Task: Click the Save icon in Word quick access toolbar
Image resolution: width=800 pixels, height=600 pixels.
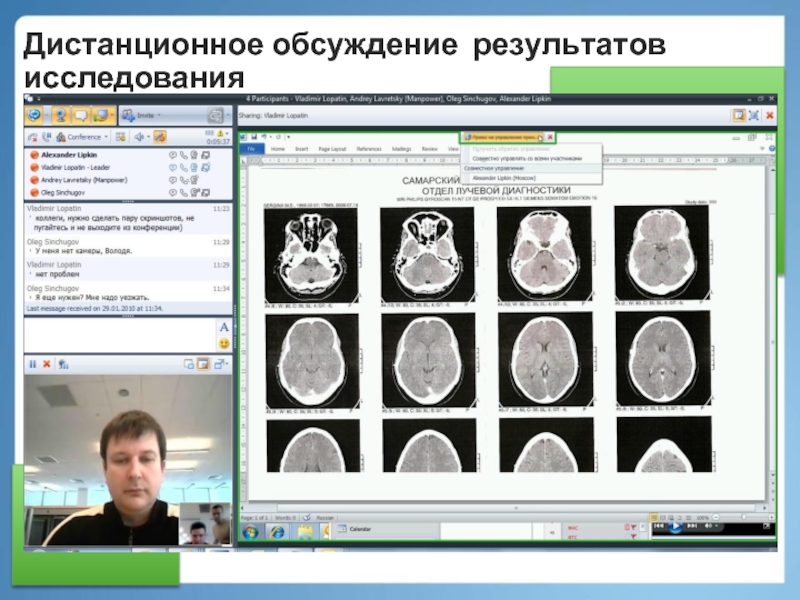Action: (x=254, y=137)
